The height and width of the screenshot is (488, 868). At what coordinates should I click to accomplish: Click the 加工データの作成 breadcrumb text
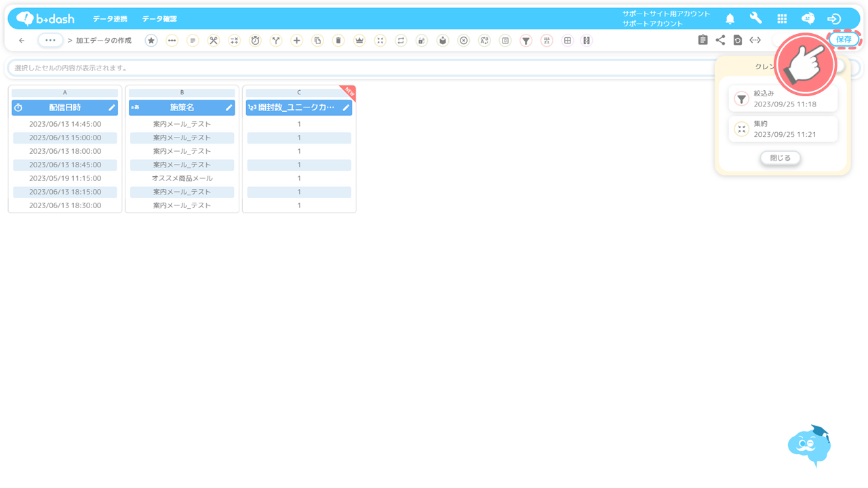pos(104,41)
